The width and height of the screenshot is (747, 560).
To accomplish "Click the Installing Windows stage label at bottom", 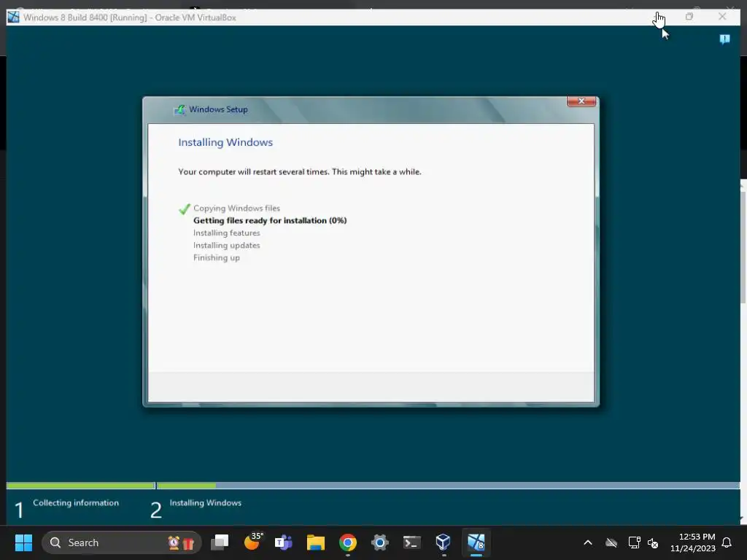I will pos(205,503).
